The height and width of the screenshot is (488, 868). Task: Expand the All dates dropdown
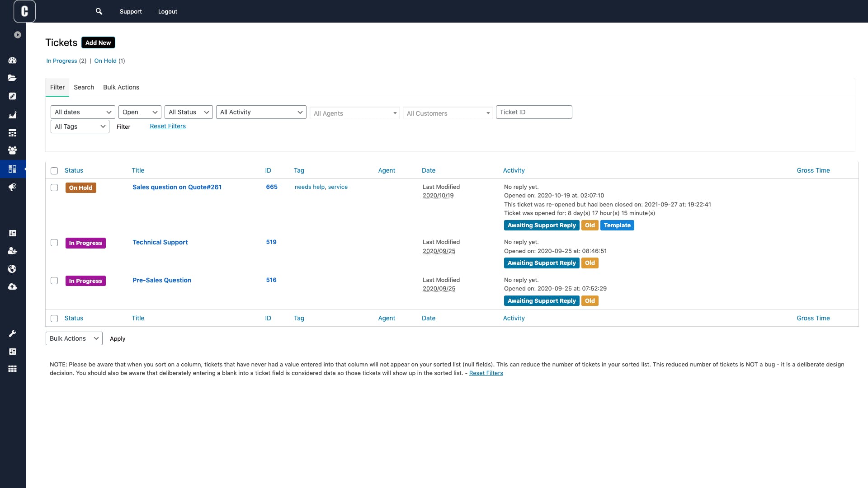(x=83, y=112)
